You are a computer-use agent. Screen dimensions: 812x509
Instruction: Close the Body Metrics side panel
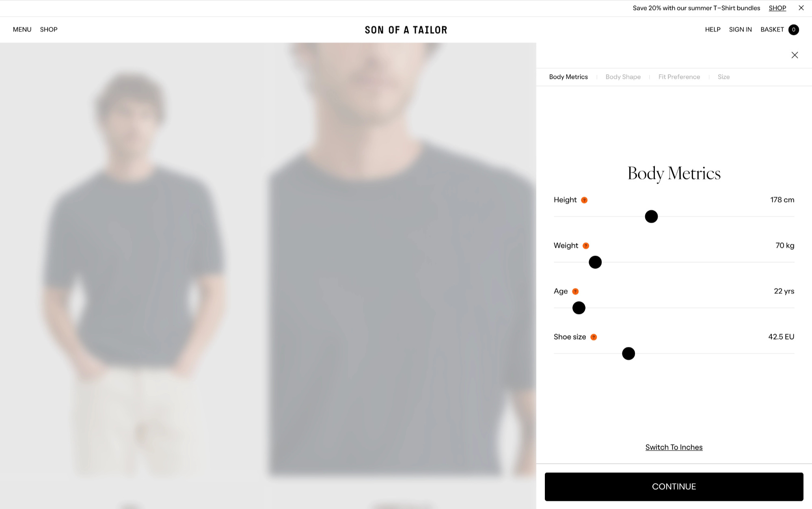(795, 55)
